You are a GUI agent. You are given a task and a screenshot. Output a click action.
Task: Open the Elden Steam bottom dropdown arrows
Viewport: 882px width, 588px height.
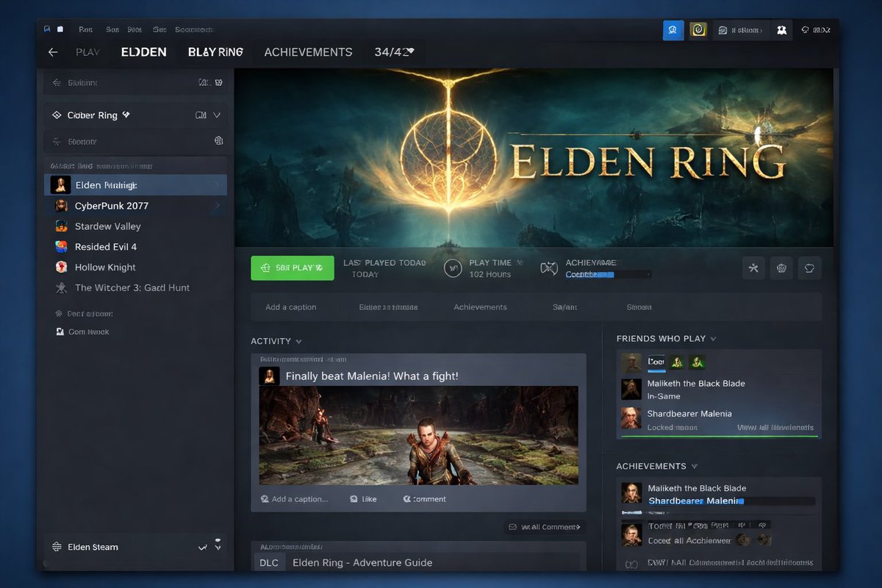pyautogui.click(x=218, y=545)
